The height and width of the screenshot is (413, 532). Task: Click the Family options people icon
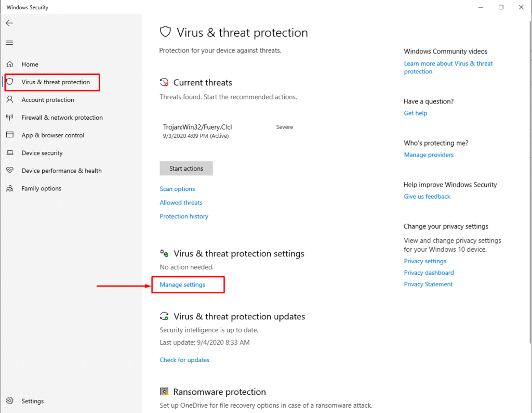click(10, 188)
